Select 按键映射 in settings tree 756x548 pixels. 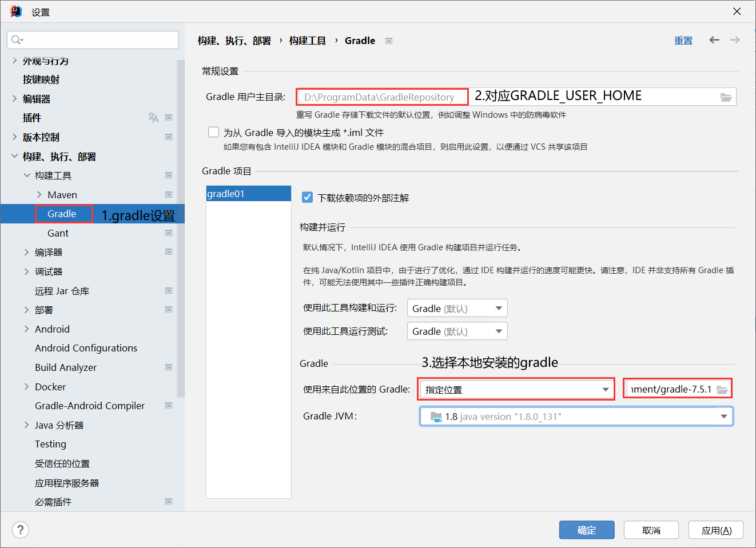click(x=41, y=79)
